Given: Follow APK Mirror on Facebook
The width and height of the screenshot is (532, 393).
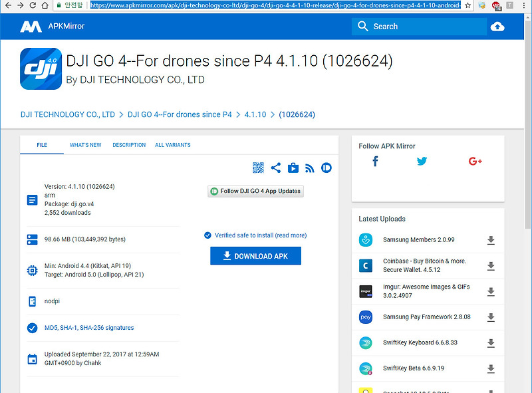Looking at the screenshot, I should click(x=375, y=161).
